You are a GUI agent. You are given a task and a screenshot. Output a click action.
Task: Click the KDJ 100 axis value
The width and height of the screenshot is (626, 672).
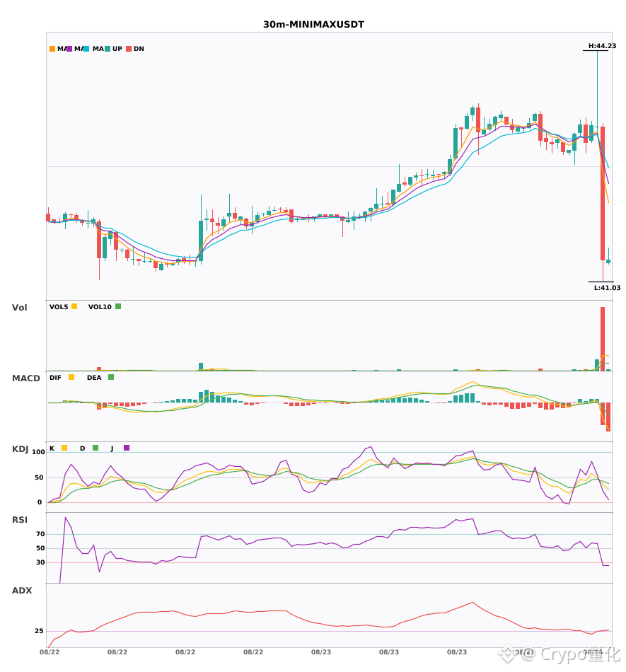[x=39, y=452]
